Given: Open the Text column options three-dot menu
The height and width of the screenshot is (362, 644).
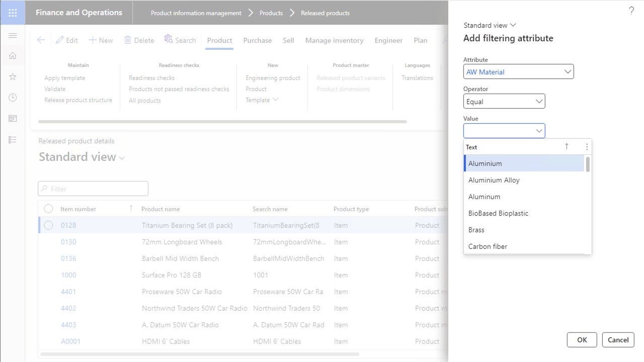Looking at the screenshot, I should (x=587, y=147).
